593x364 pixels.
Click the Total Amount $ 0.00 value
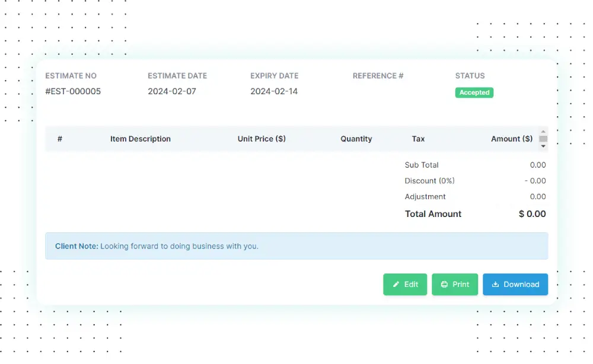532,214
